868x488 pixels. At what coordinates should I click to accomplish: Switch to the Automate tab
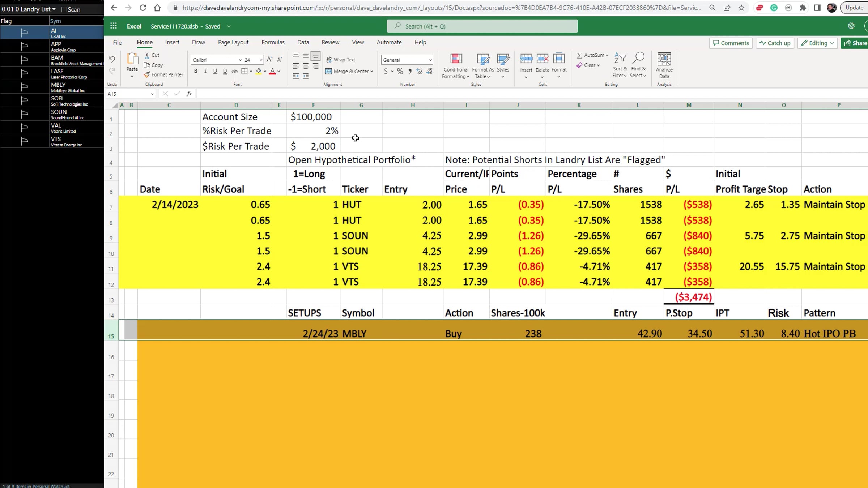pos(389,42)
